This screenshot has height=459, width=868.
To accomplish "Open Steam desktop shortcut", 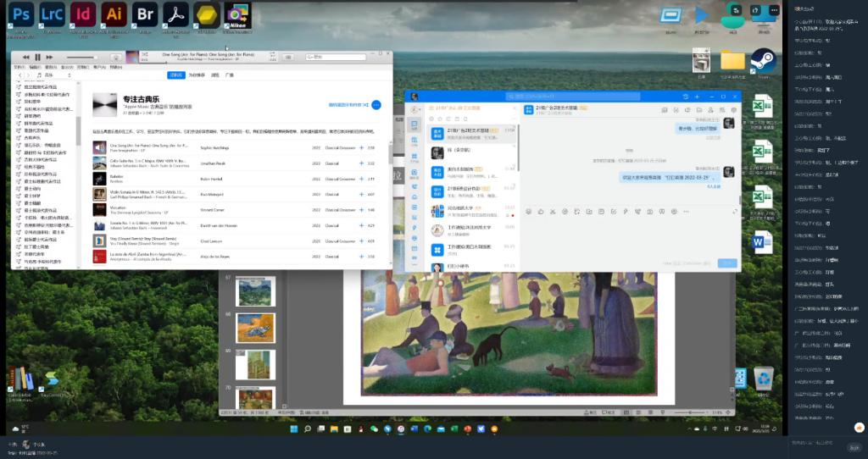I will tap(763, 61).
